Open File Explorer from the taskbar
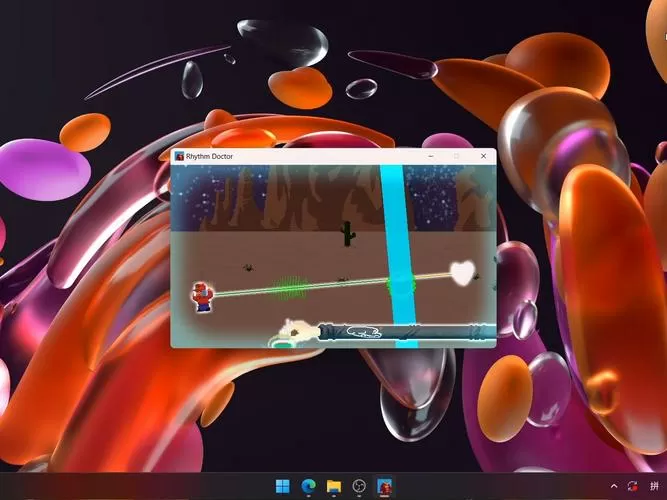Screen dimensions: 667x500 coord(334,486)
